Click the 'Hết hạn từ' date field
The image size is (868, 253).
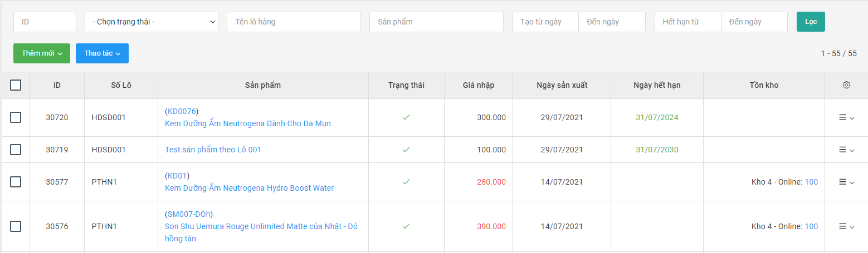pos(687,22)
